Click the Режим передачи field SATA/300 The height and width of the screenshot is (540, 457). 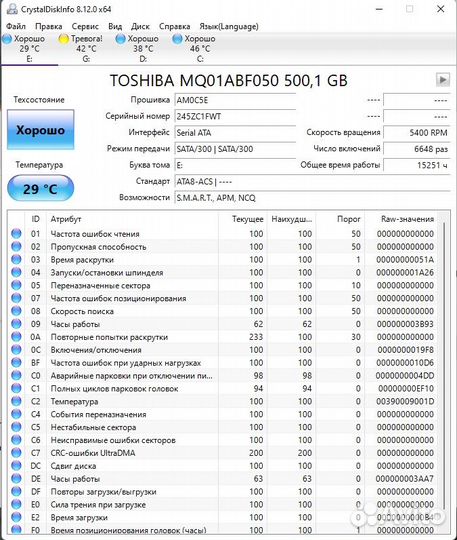(235, 149)
